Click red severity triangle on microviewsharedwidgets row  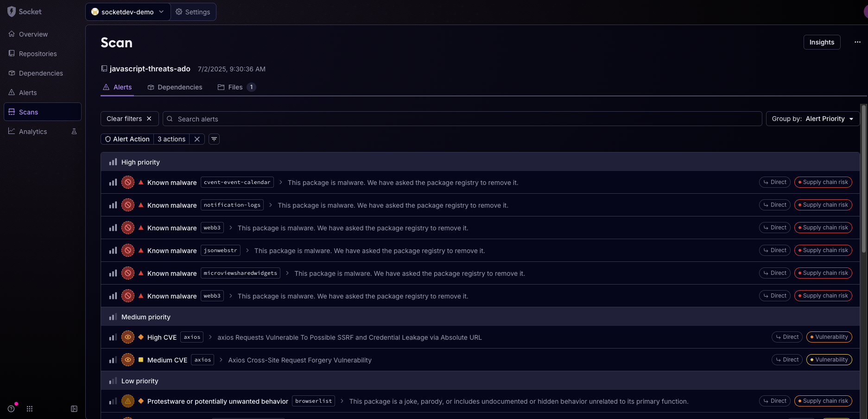[141, 273]
